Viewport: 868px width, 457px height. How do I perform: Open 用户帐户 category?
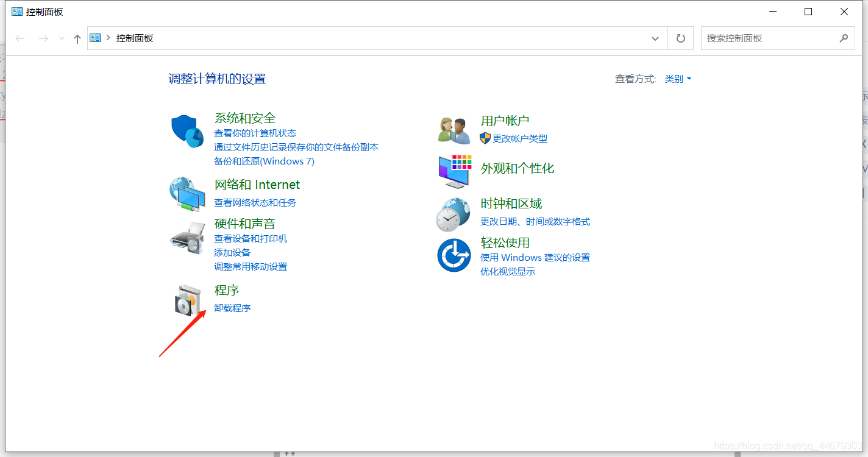point(505,121)
